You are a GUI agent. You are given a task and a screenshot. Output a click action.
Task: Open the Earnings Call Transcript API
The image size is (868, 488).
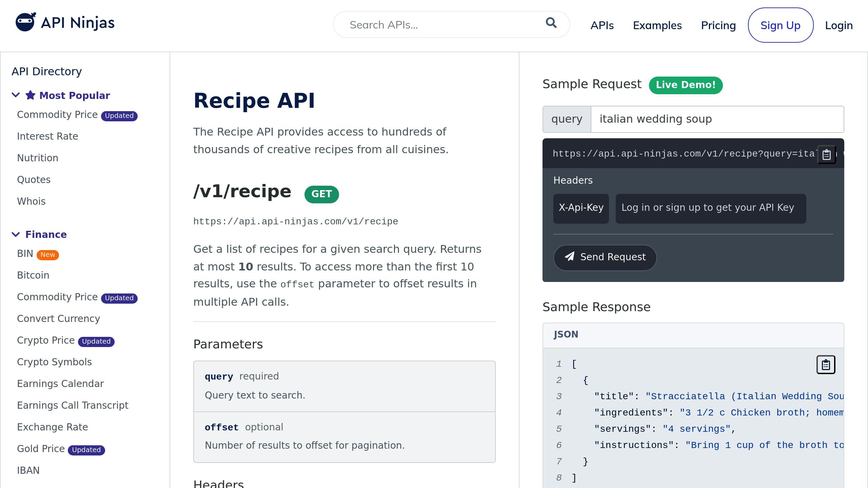coord(73,405)
